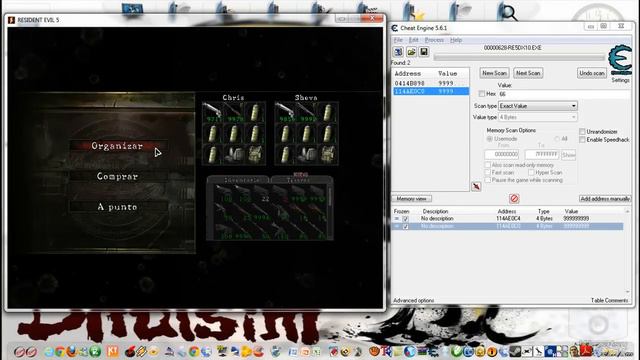Toggle the Fast scan checkbox
This screenshot has height=360, width=640.
487,172
